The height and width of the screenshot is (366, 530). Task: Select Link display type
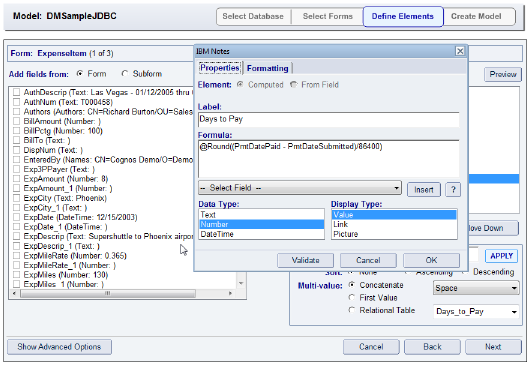click(x=394, y=224)
